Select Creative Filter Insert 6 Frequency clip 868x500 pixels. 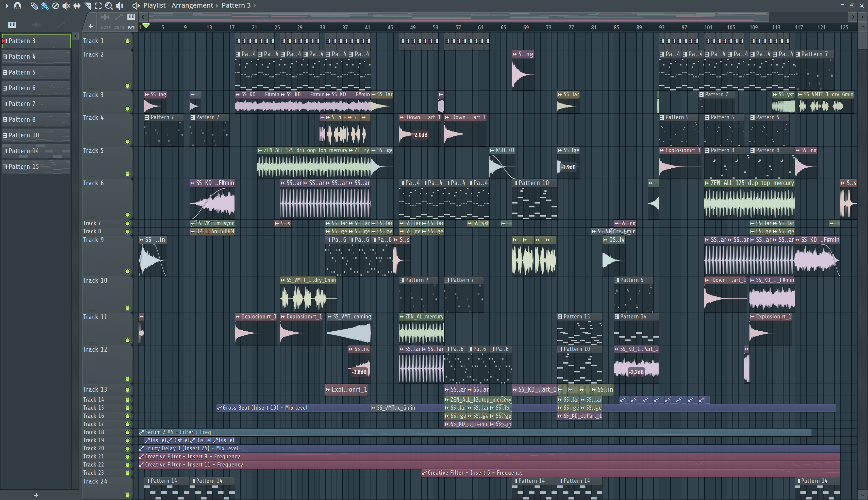coord(630,473)
